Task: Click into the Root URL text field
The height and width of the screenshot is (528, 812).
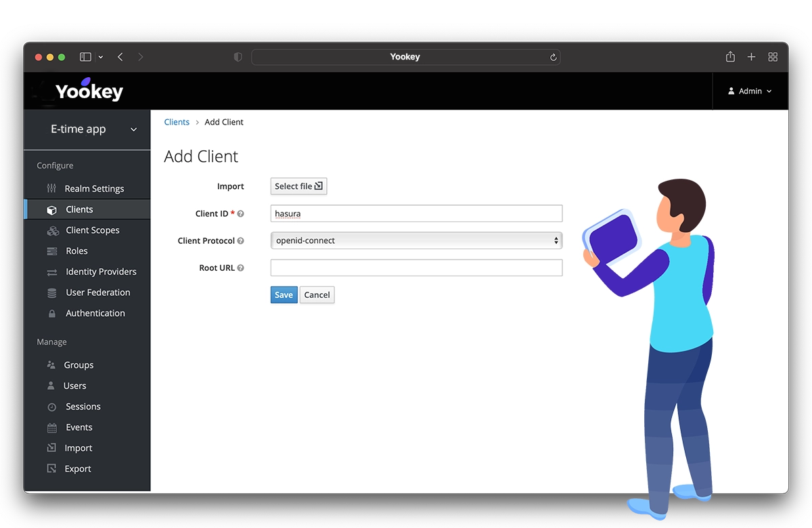Action: point(416,268)
